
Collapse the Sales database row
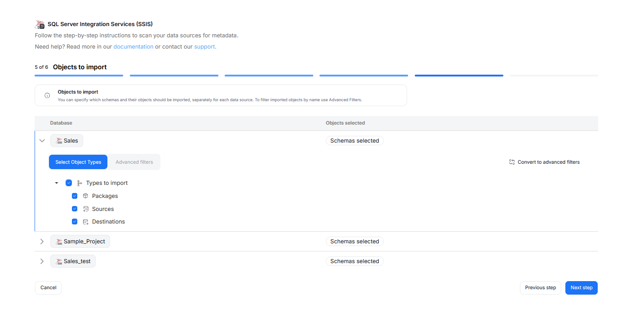click(x=42, y=141)
